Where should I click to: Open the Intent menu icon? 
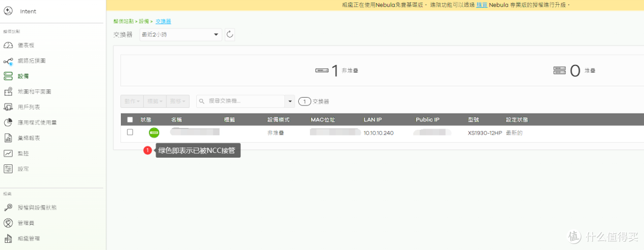pos(8,11)
